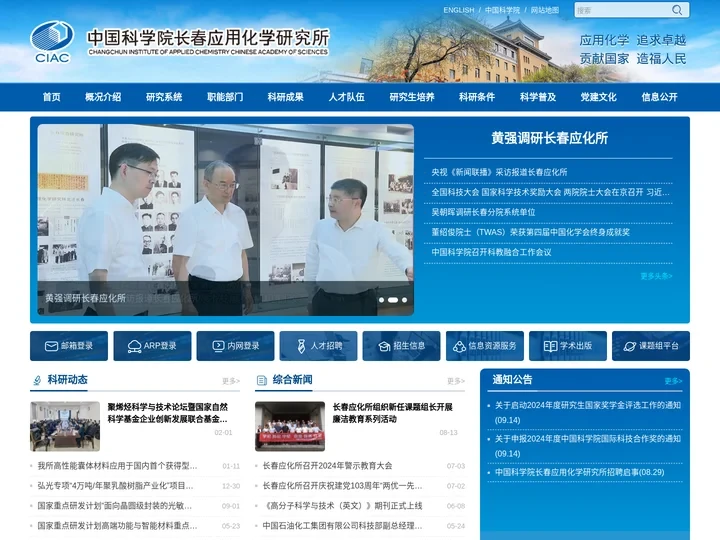Open the 科研条件 menu
The width and height of the screenshot is (720, 540).
[477, 97]
